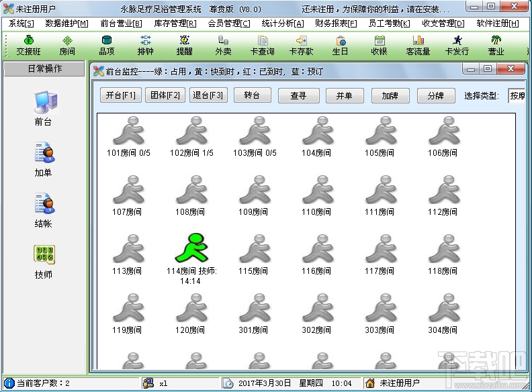The width and height of the screenshot is (532, 392).
Task: Click the 前台 computer icon in sidebar
Action: 46,103
